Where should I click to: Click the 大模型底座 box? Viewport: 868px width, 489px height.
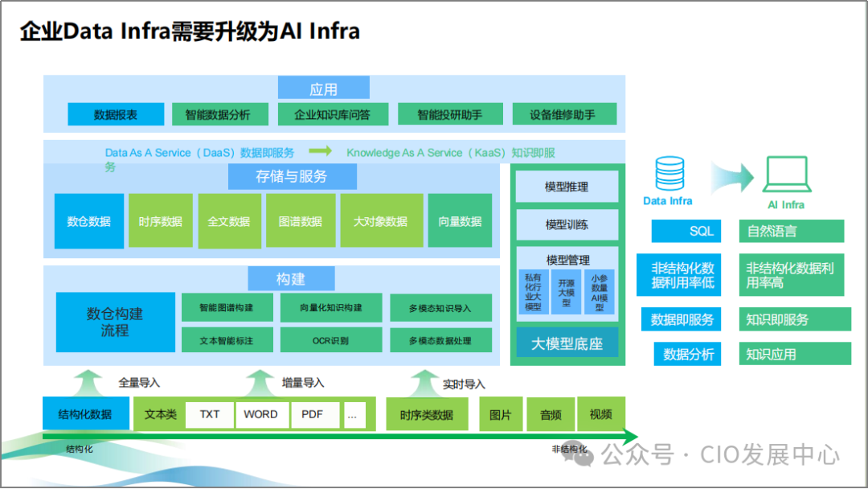pyautogui.click(x=567, y=343)
